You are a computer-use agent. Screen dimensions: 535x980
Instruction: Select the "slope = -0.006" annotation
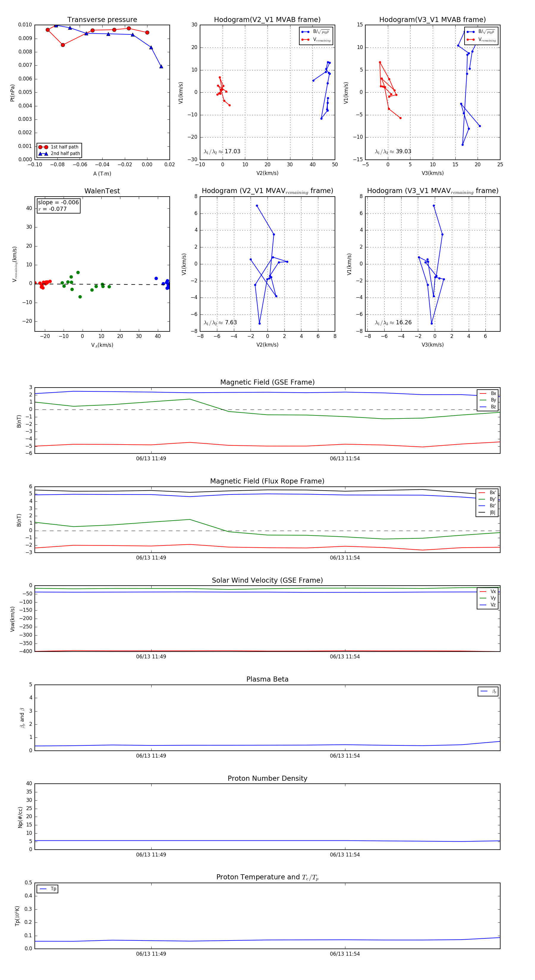click(x=58, y=203)
